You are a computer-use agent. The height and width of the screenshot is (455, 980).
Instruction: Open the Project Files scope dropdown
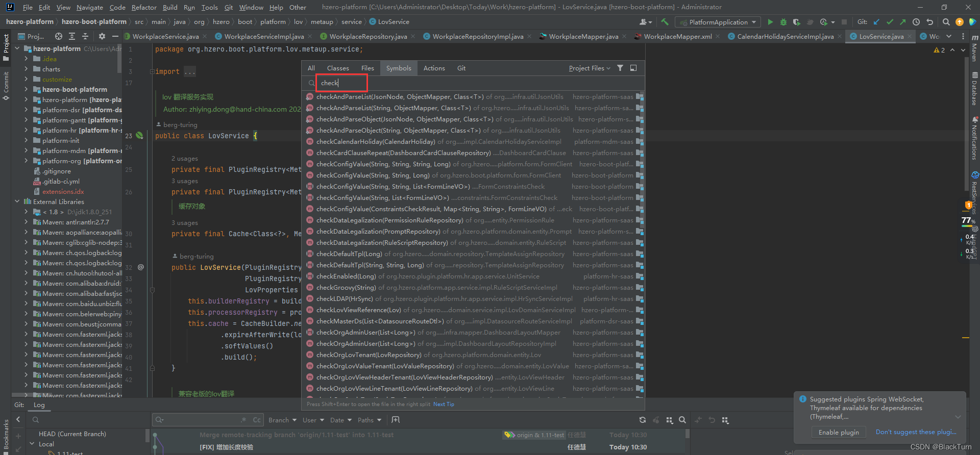590,68
